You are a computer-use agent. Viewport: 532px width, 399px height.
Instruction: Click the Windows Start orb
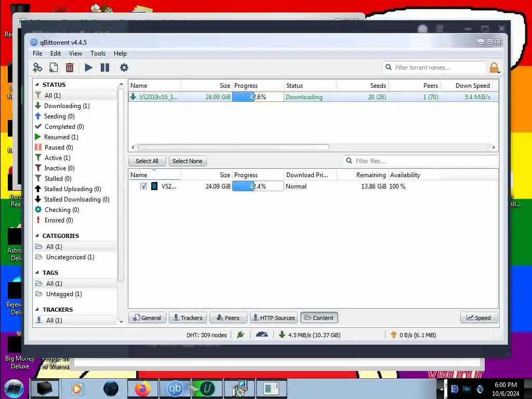pos(14,389)
